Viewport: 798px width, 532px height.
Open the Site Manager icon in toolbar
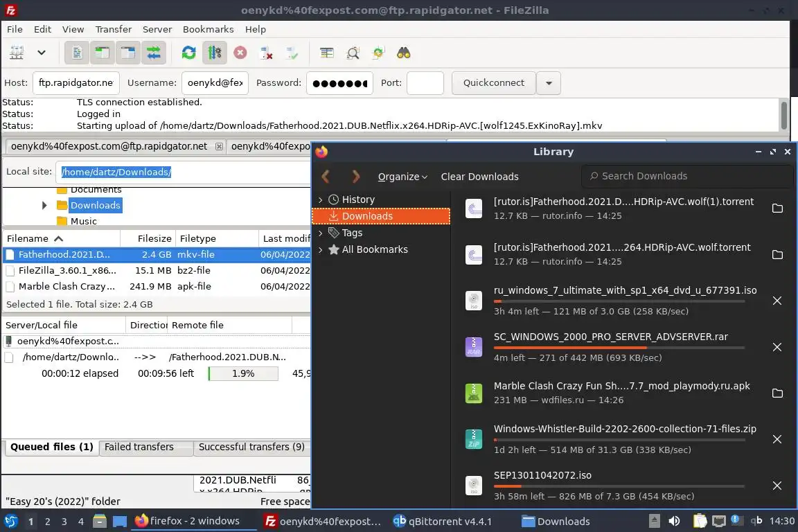coord(17,53)
